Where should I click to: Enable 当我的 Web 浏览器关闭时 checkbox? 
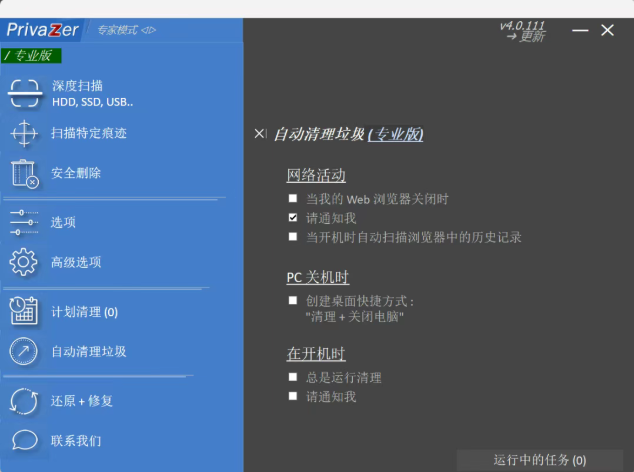293,199
